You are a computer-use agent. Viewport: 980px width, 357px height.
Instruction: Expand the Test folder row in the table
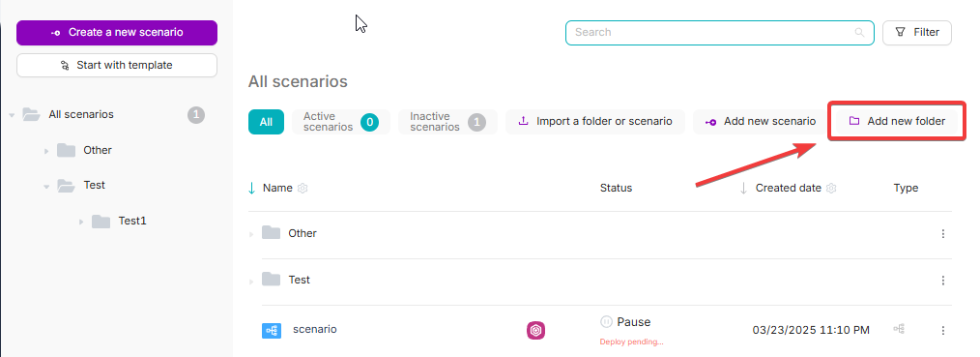251,282
